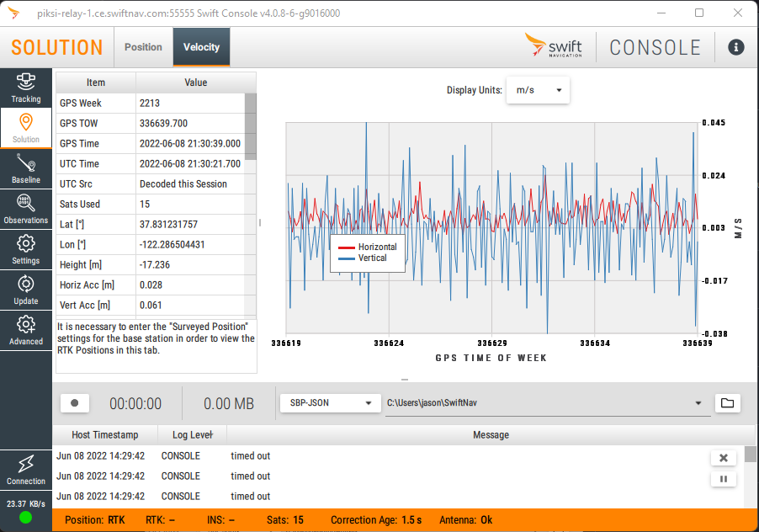Screen dimensions: 759x532
Task: Click the Height value -17.236
Action: click(x=155, y=265)
